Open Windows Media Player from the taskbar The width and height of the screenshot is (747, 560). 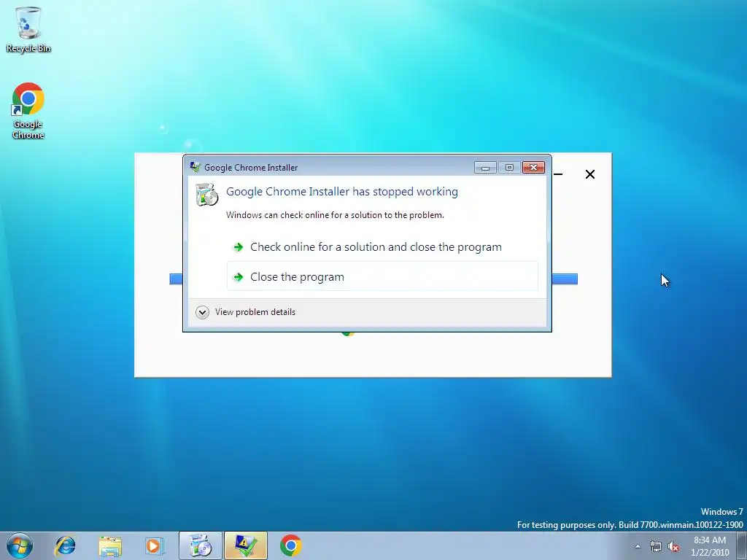pyautogui.click(x=155, y=545)
